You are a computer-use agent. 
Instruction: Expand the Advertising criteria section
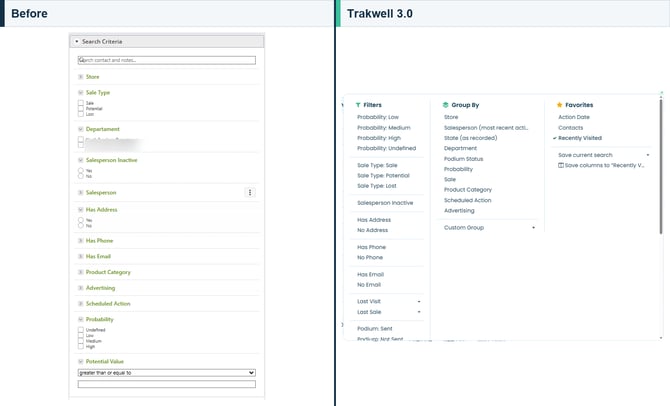click(x=80, y=288)
